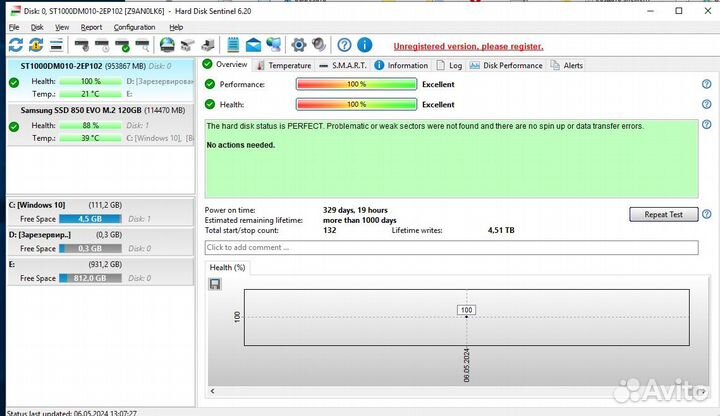Click 'more than 1000 days' lifetime value
This screenshot has height=416, width=720.
360,220
